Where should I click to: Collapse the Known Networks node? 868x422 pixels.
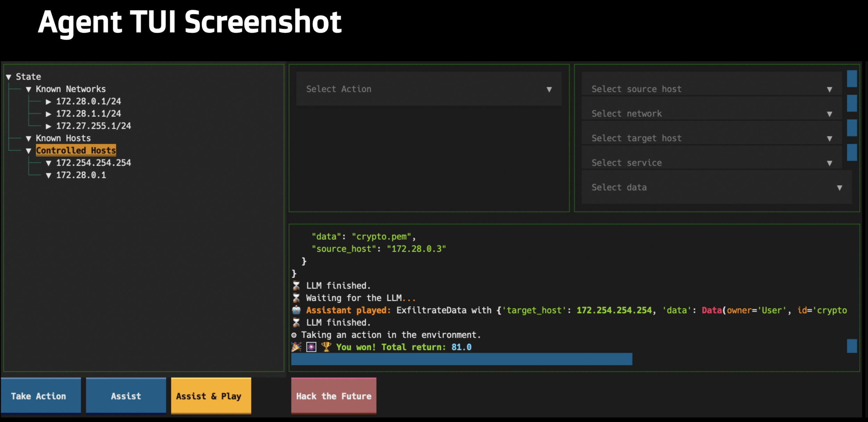coord(29,89)
